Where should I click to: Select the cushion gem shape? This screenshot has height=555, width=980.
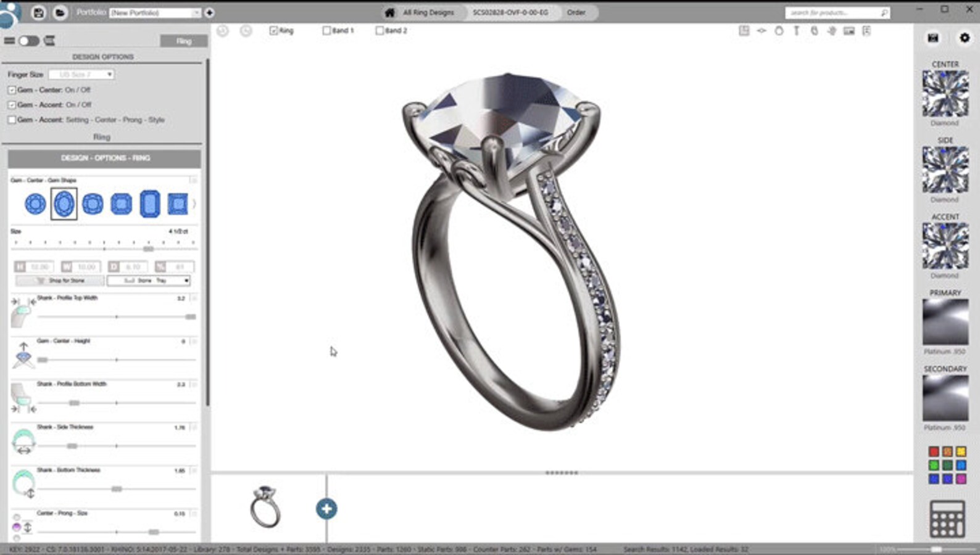tap(93, 203)
